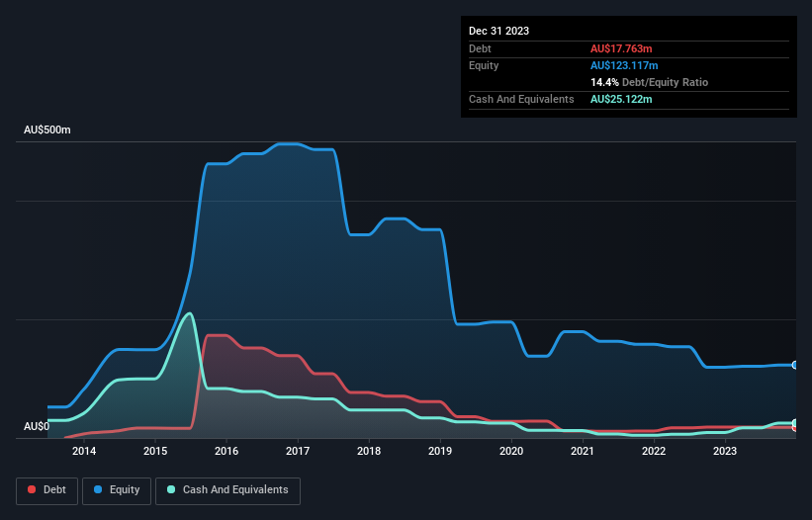Toggle the Debt series legend button
Viewport: 812px width, 520px height.
(x=47, y=490)
